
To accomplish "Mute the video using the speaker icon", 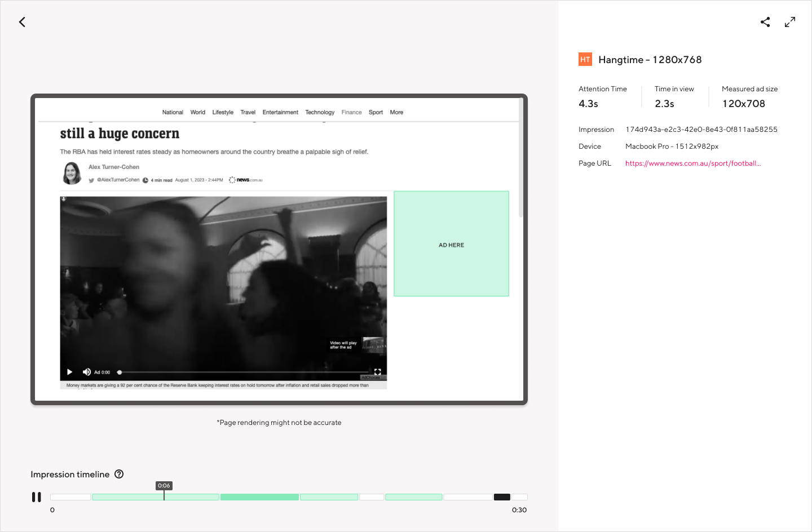I will tap(87, 372).
